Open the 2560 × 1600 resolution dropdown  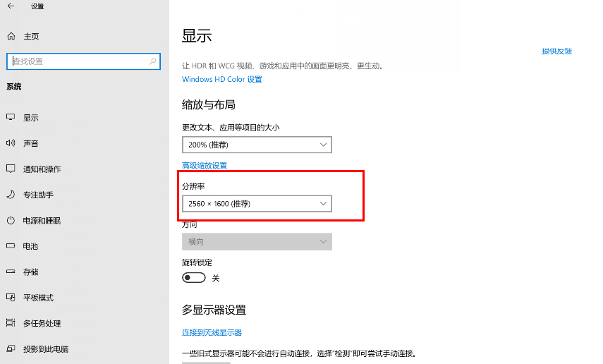pyautogui.click(x=257, y=204)
